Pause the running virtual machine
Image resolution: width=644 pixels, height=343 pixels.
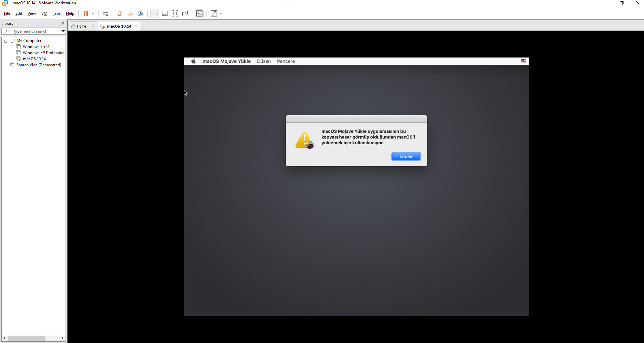pyautogui.click(x=86, y=13)
